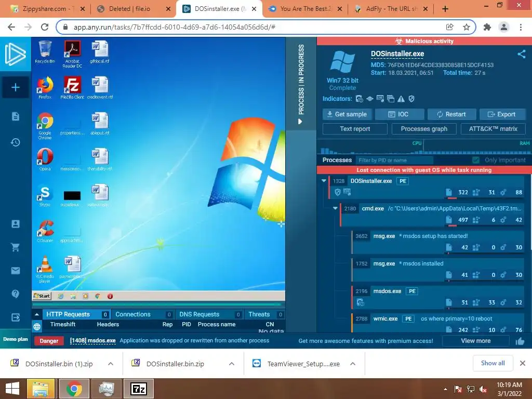Open contact mail icon in sidebar

(x=15, y=270)
